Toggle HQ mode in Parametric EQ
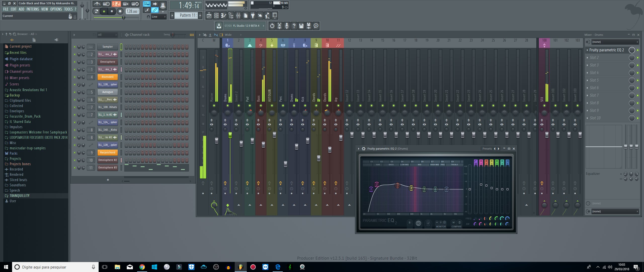 coord(418,223)
